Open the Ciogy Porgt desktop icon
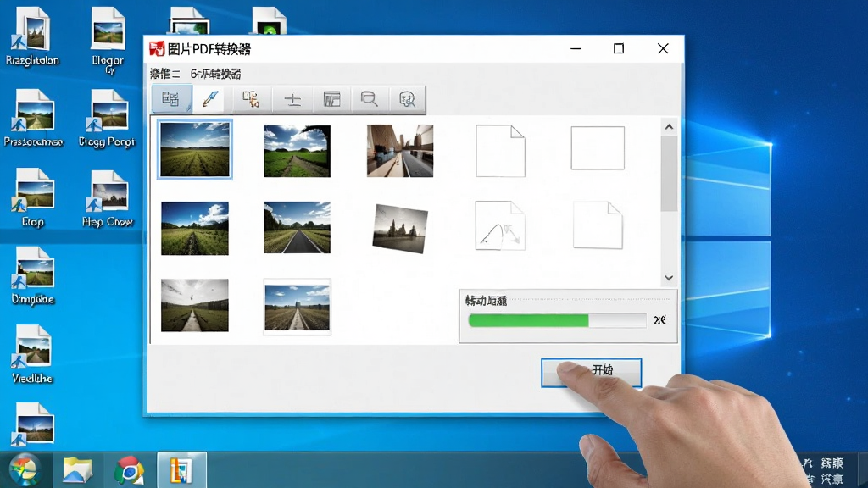The height and width of the screenshot is (488, 868). 107,119
